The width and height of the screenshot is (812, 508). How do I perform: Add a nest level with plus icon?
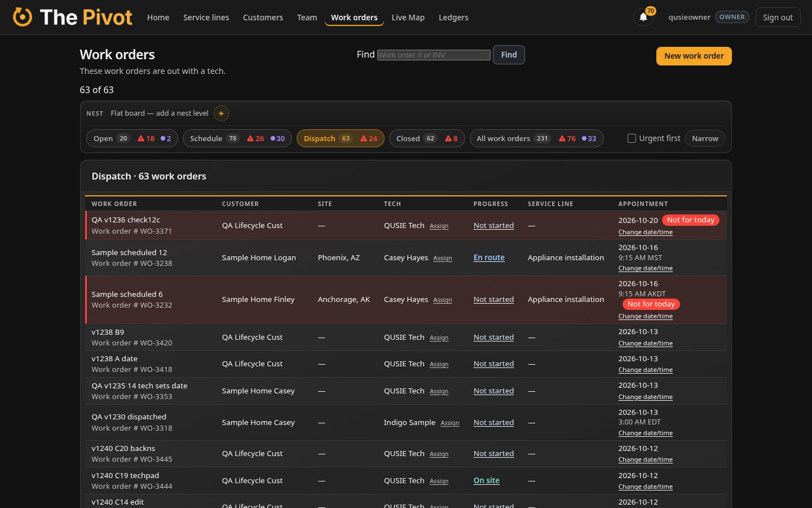click(221, 113)
